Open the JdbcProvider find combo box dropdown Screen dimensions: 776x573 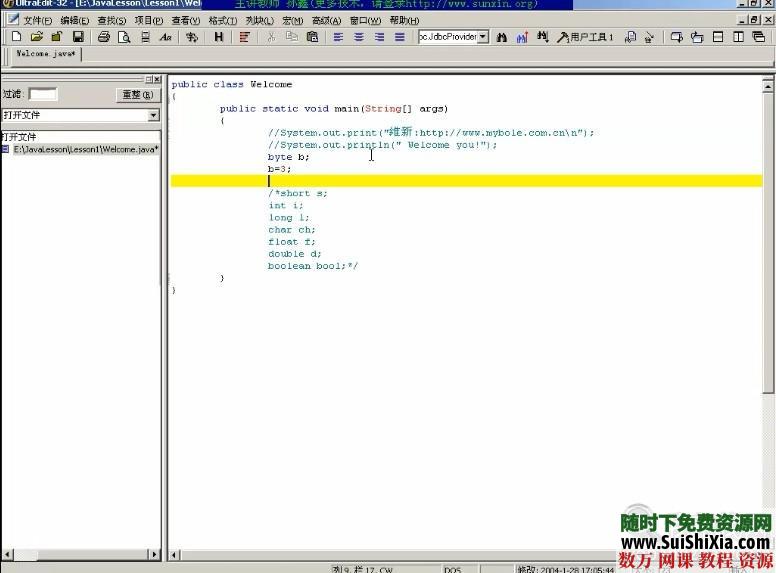483,37
